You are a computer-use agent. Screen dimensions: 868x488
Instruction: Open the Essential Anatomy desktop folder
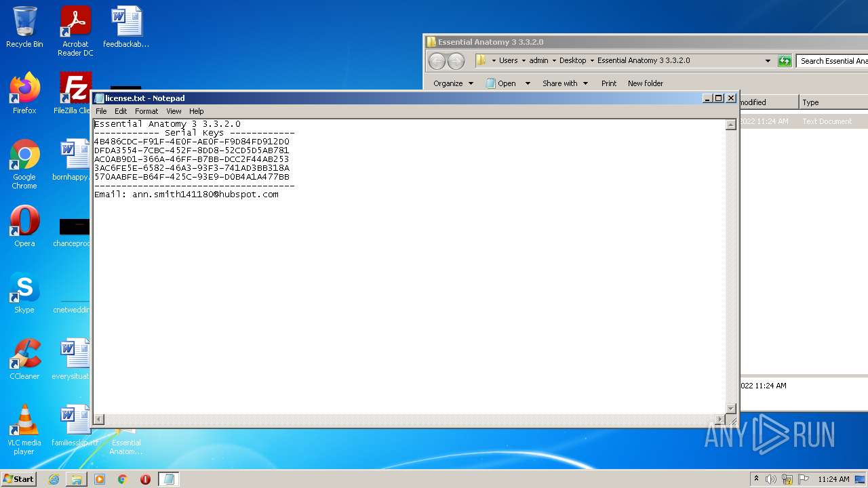point(126,442)
